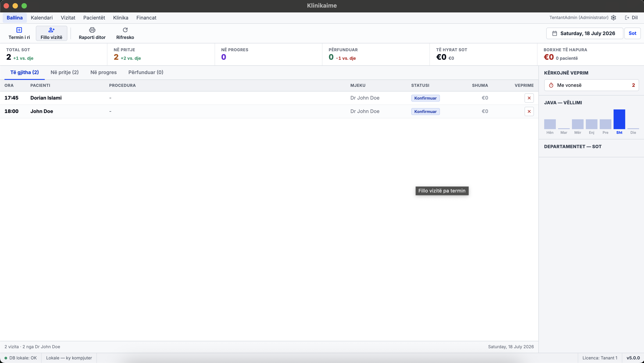644x363 pixels.
Task: Click the logout icon beside Dil
Action: click(627, 18)
